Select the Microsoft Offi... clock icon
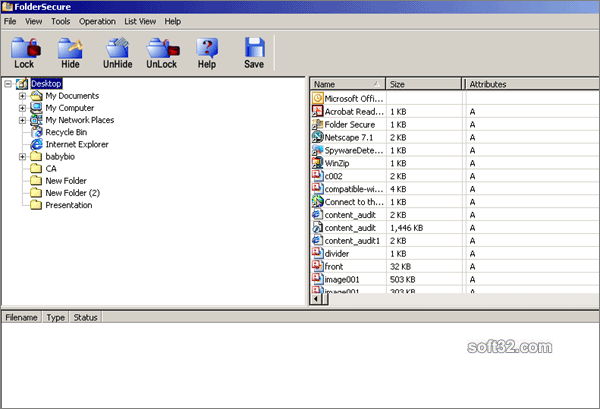600x409 pixels. [x=318, y=98]
